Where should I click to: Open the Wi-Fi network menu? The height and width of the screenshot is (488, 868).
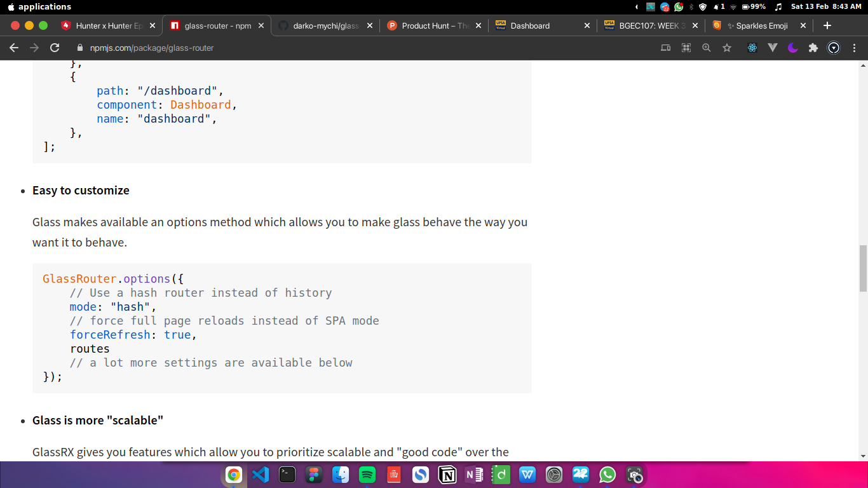click(x=733, y=6)
